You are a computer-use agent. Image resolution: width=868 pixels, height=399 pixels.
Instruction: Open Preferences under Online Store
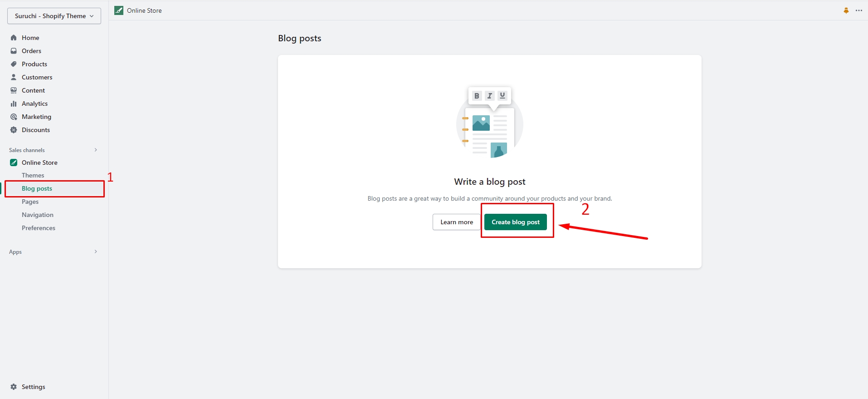(x=39, y=228)
